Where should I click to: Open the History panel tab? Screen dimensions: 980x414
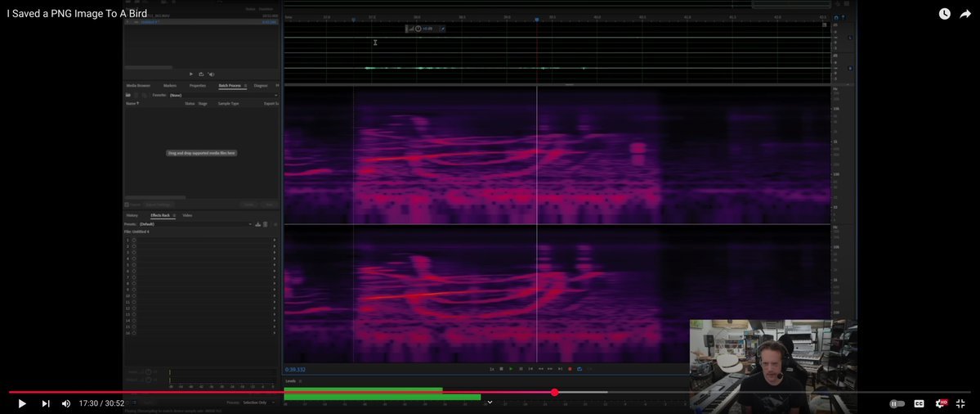132,215
